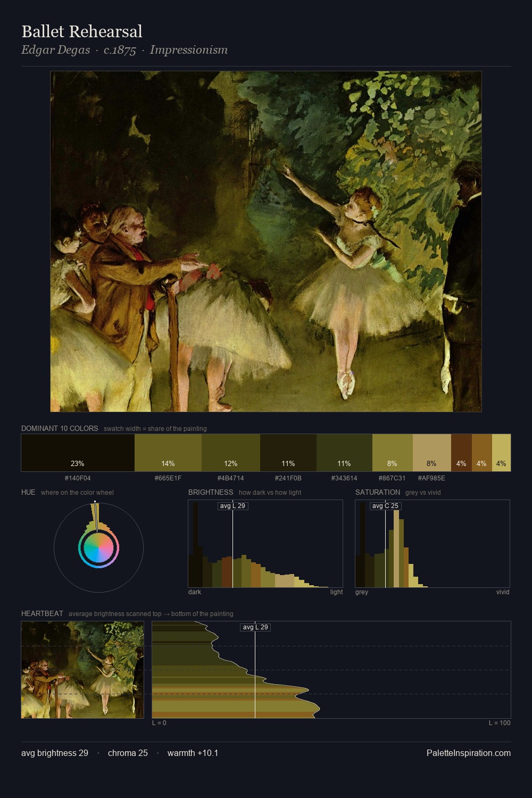This screenshot has width=532, height=798.
Task: Select the dark brown 4% swatch
Action: [x=461, y=453]
